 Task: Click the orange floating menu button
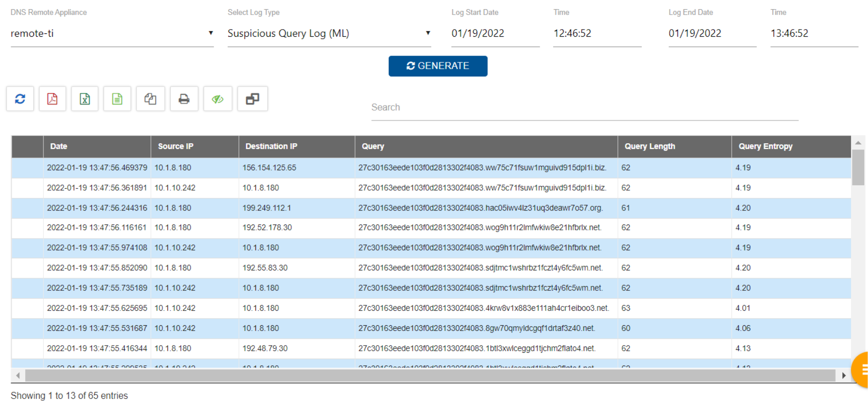pyautogui.click(x=861, y=370)
